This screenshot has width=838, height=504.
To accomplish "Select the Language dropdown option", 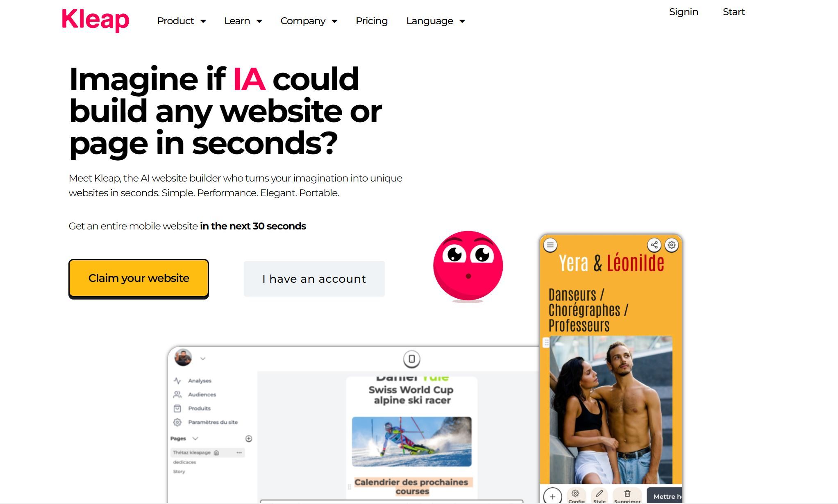I will tap(436, 21).
